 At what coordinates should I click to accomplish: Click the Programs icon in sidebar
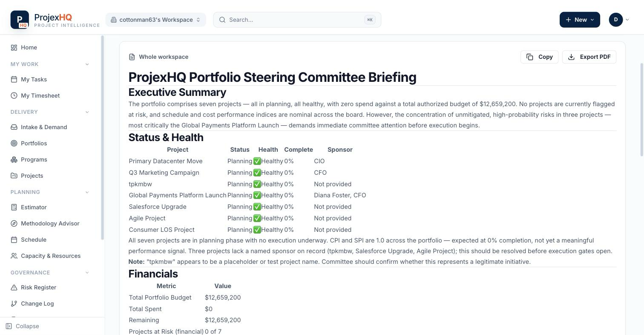pos(14,159)
